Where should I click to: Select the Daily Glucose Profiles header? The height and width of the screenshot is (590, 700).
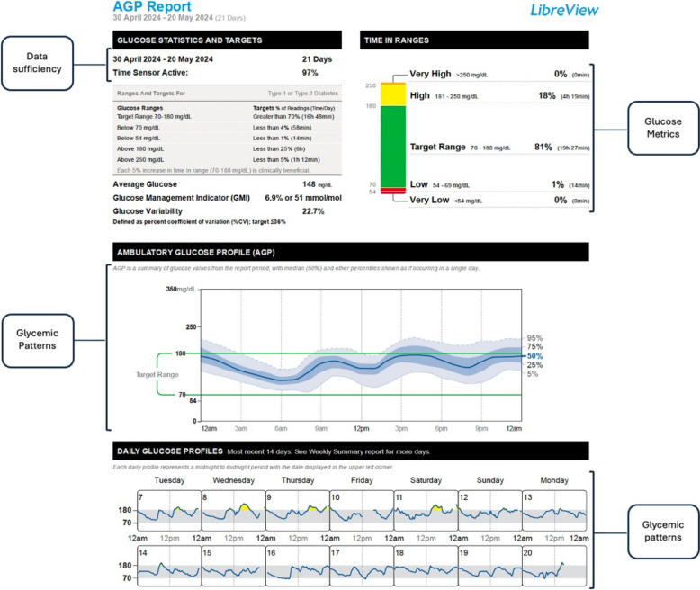point(350,451)
